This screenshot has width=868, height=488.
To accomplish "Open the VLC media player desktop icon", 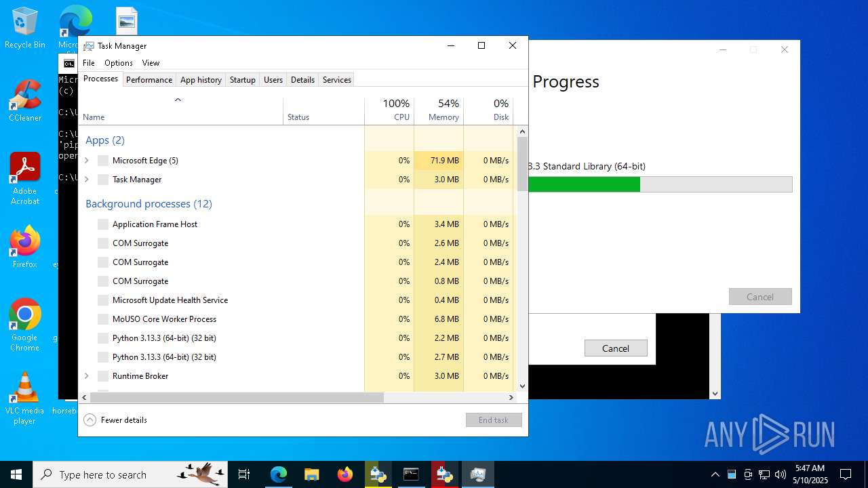I will [24, 398].
